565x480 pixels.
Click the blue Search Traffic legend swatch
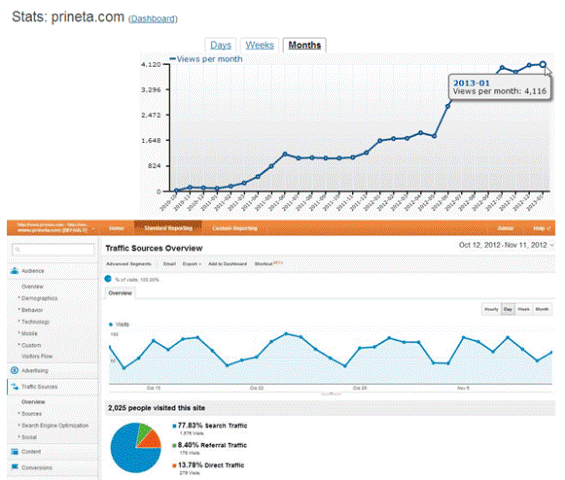click(x=174, y=426)
